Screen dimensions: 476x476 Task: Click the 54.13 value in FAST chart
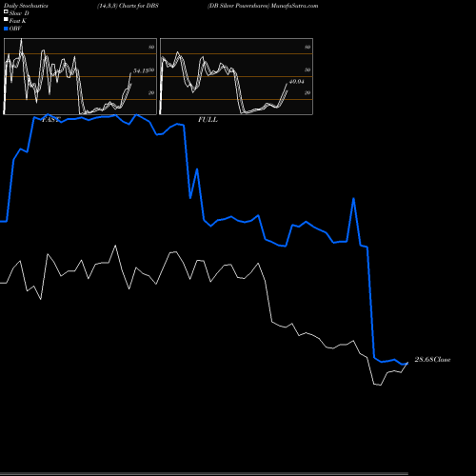pos(141,70)
